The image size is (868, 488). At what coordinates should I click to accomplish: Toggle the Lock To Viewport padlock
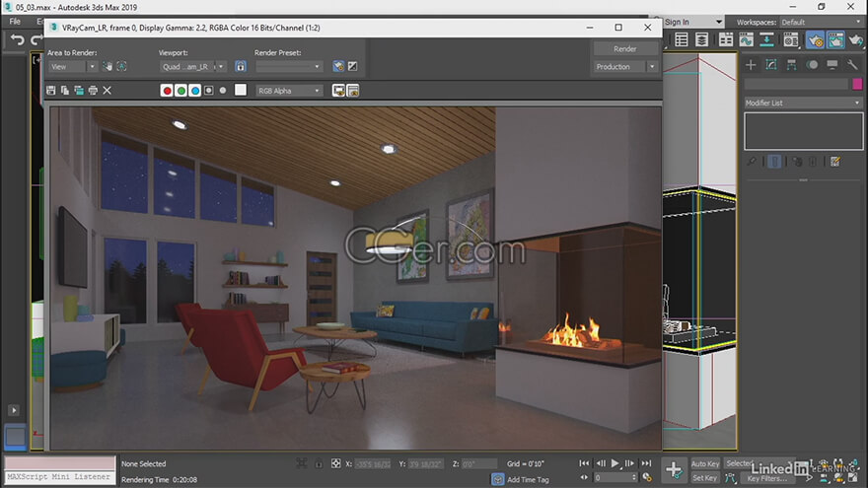(241, 66)
